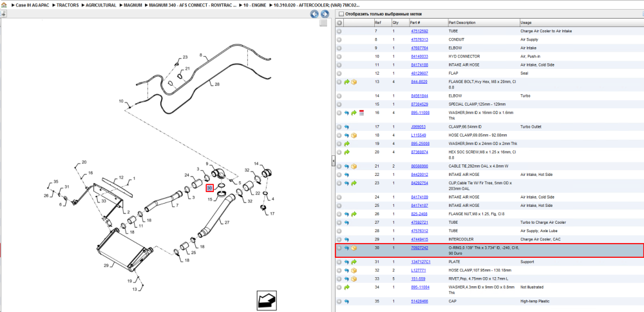Open TRACTORS breadcrumb level
The image size is (644, 312).
point(67,5)
